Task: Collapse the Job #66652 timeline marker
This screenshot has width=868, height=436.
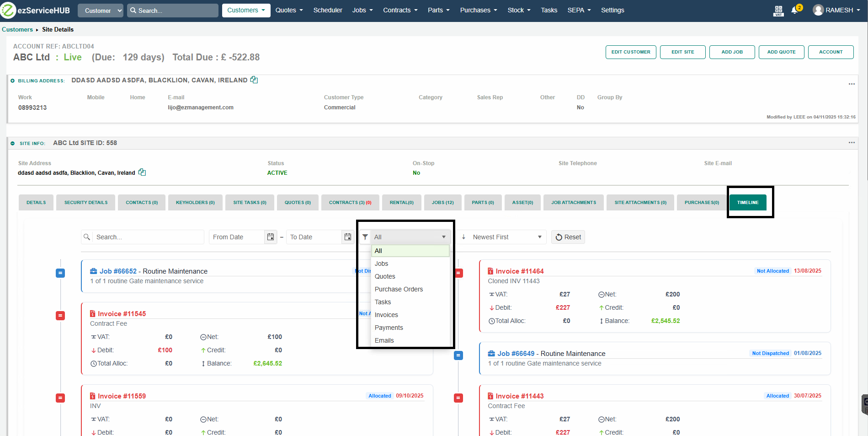Action: tap(60, 273)
